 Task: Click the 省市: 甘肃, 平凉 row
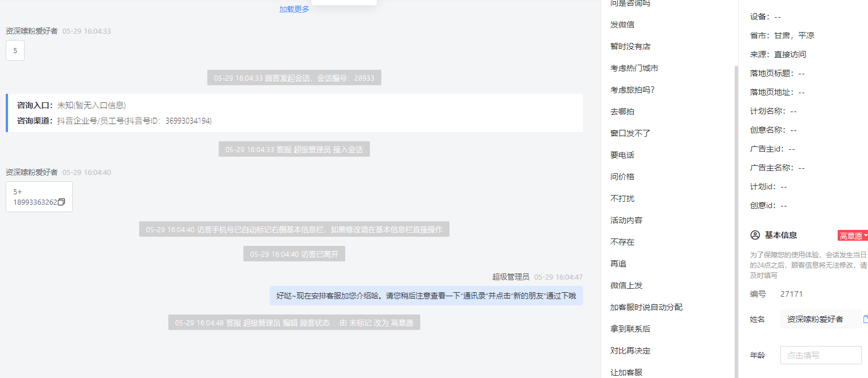pos(782,35)
